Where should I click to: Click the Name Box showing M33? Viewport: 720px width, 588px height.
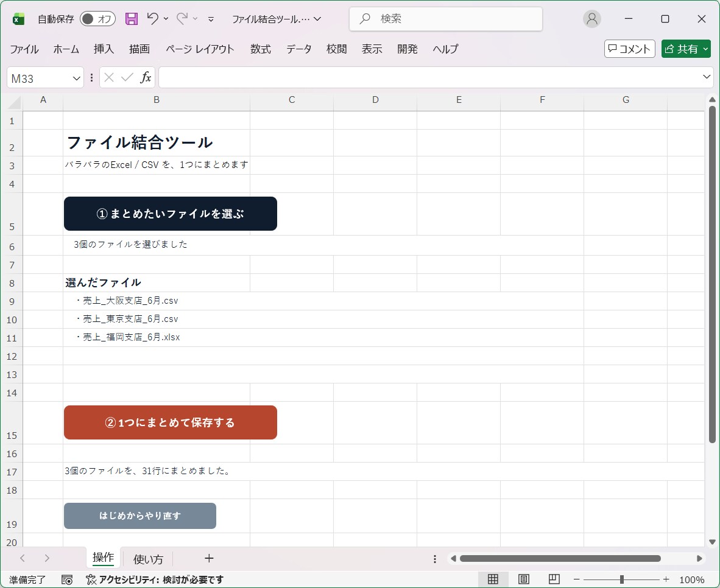tap(40, 79)
